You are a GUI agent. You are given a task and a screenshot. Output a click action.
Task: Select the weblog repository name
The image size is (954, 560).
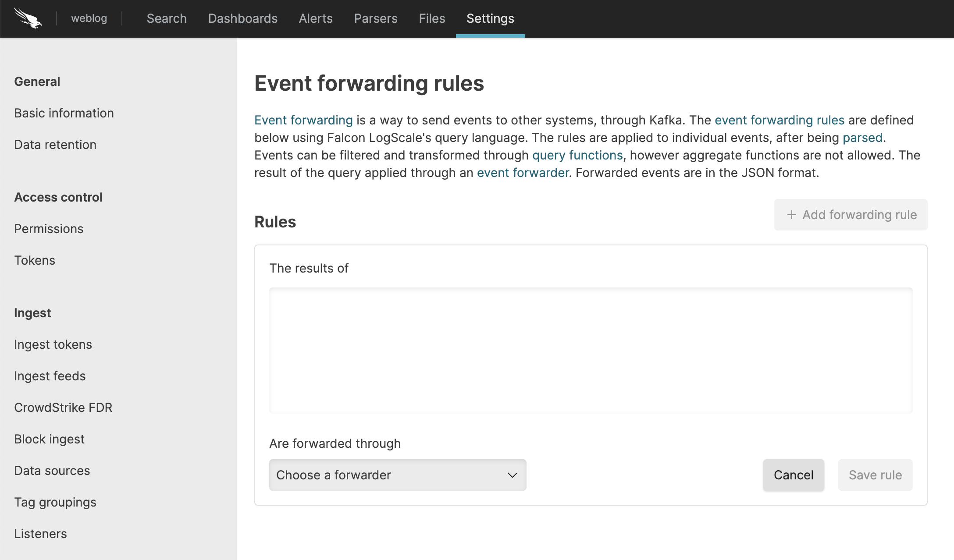(89, 18)
